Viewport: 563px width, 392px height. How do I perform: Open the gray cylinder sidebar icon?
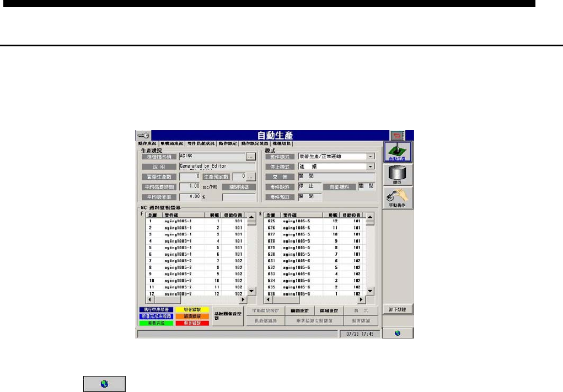coord(398,175)
